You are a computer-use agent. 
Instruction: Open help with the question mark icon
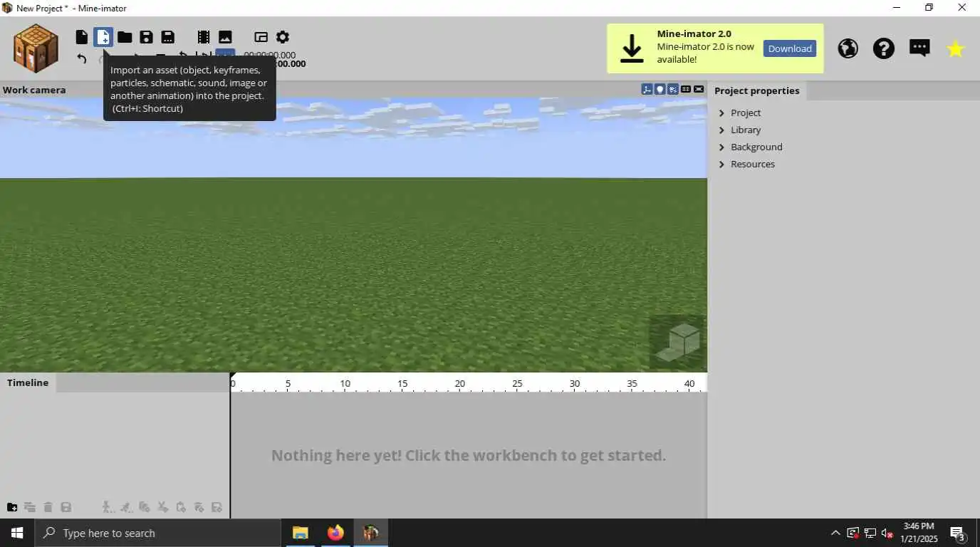tap(884, 48)
